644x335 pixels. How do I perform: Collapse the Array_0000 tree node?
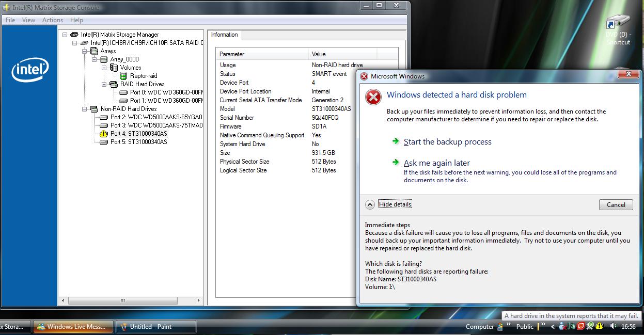(x=95, y=59)
